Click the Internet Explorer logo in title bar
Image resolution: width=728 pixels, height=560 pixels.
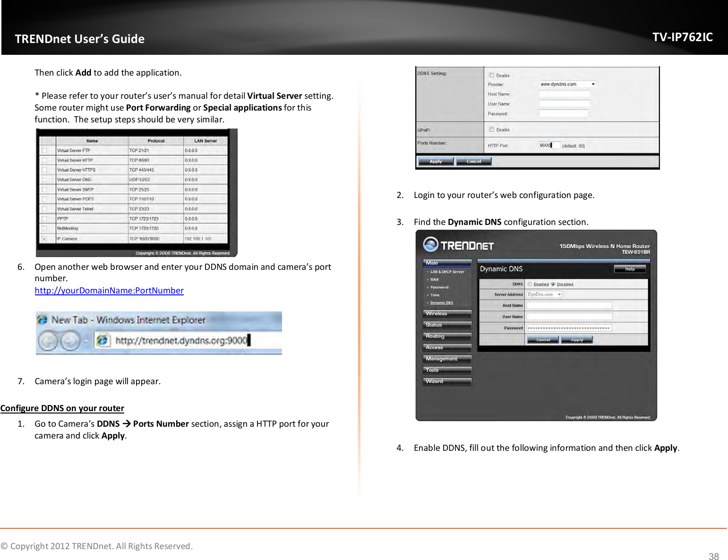point(42,319)
